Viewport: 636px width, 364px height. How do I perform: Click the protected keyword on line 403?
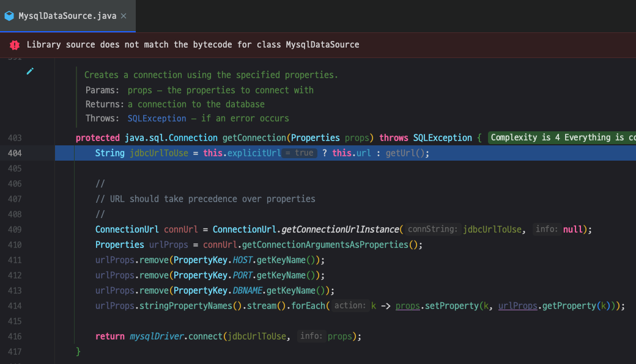(x=98, y=138)
